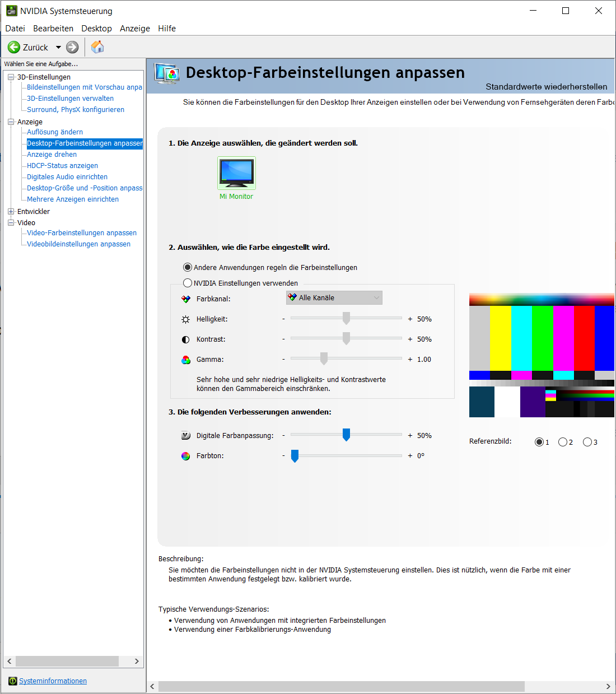Click the minus sign beside Digitale Farbanpassung
The image size is (616, 694).
tap(283, 436)
